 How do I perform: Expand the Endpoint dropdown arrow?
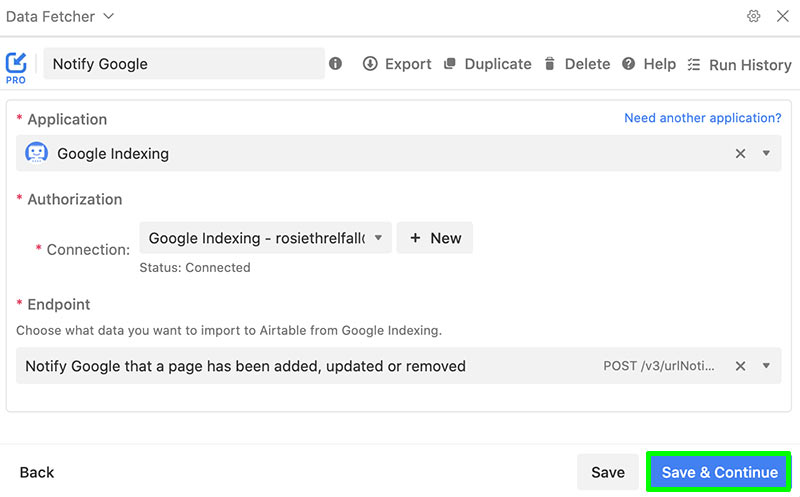[x=766, y=365]
